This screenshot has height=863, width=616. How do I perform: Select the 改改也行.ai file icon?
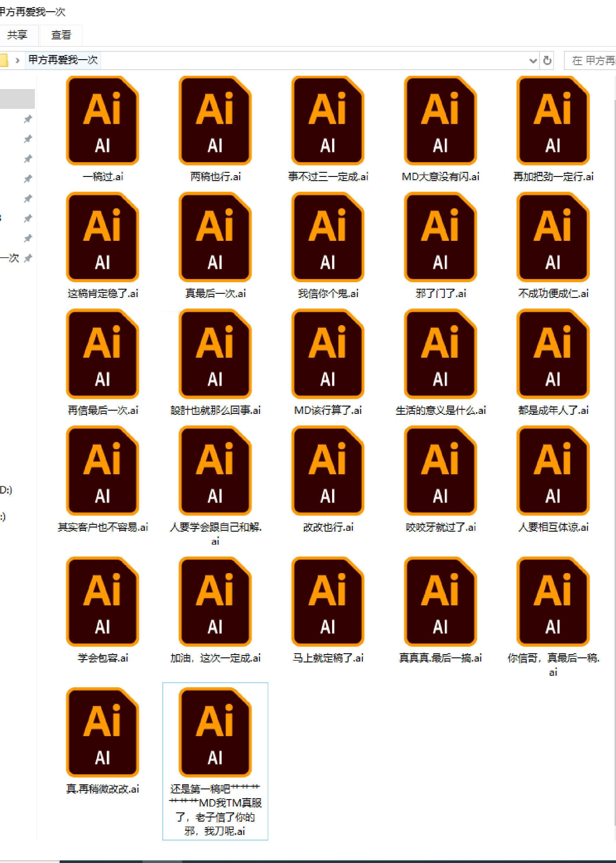click(x=328, y=471)
